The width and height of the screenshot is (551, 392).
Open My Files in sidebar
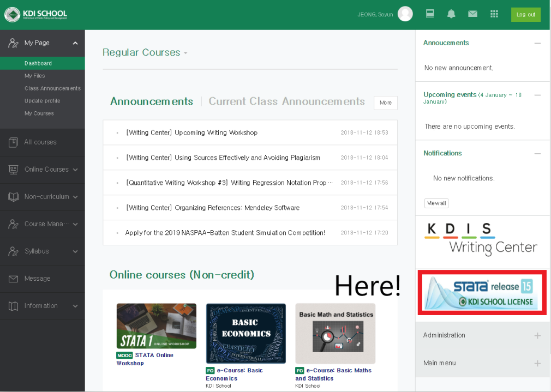pos(35,76)
